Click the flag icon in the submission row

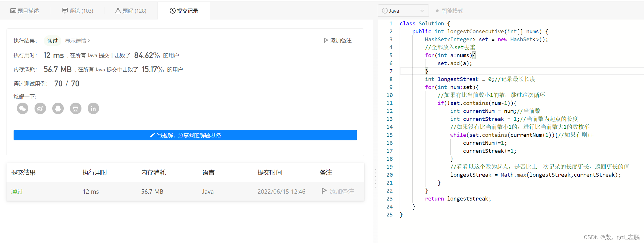click(324, 191)
